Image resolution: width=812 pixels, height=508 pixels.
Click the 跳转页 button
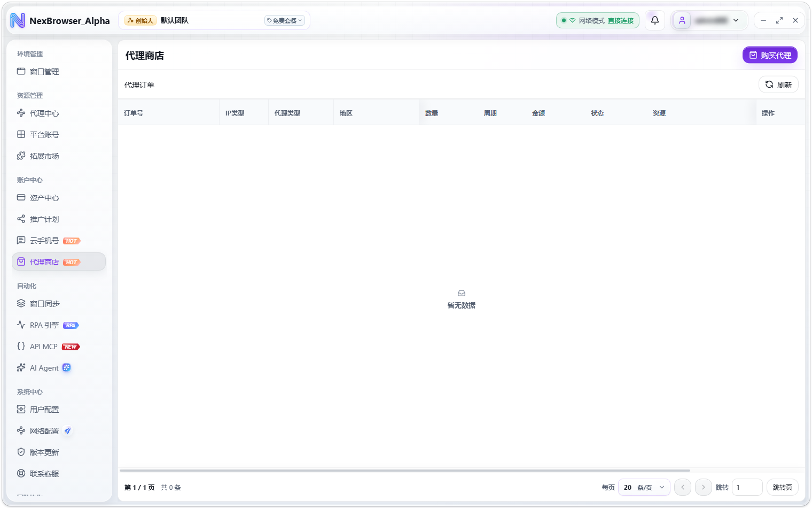pyautogui.click(x=783, y=488)
